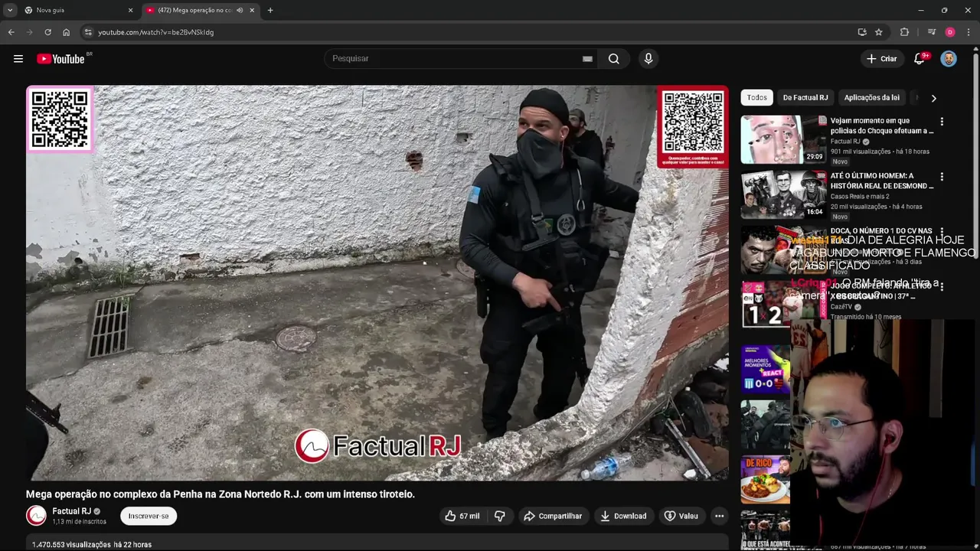Select the De Factual RJ chip
This screenshot has height=551, width=980.
[805, 97]
